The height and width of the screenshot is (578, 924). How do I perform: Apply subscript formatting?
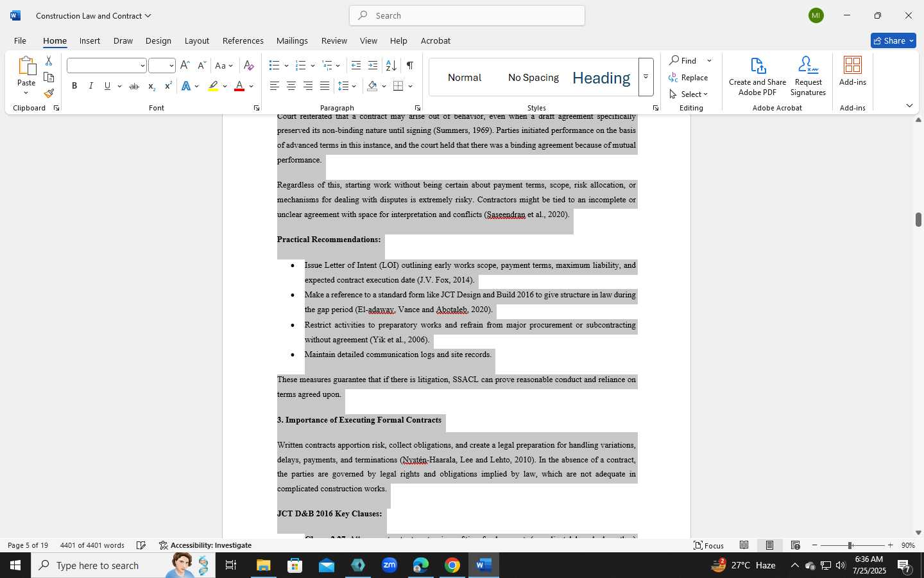coord(151,86)
